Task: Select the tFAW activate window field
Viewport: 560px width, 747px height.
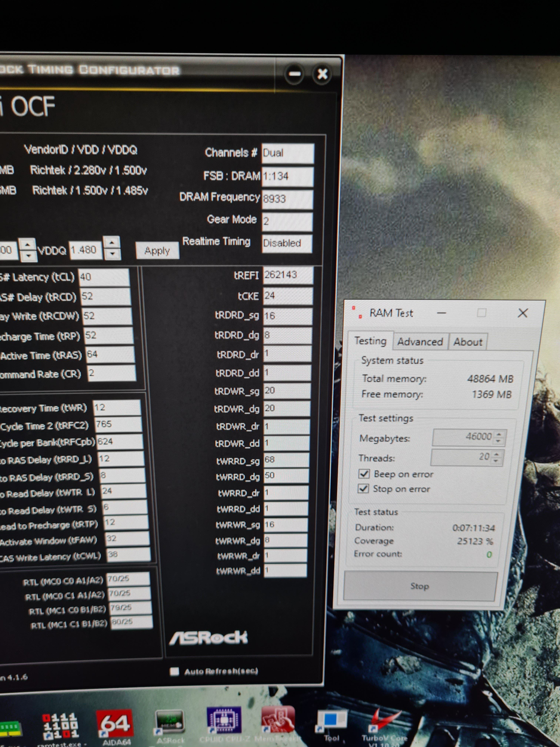Action: pyautogui.click(x=127, y=539)
